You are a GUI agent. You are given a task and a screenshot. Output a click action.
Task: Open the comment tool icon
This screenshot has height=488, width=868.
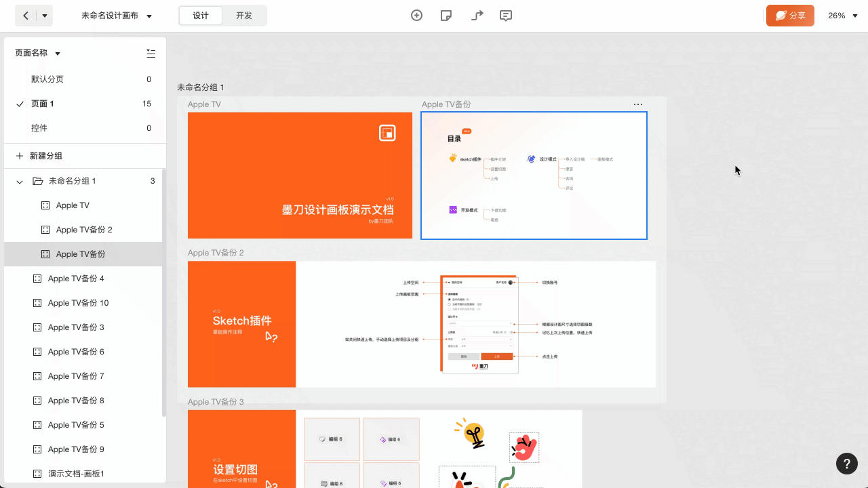pyautogui.click(x=506, y=16)
